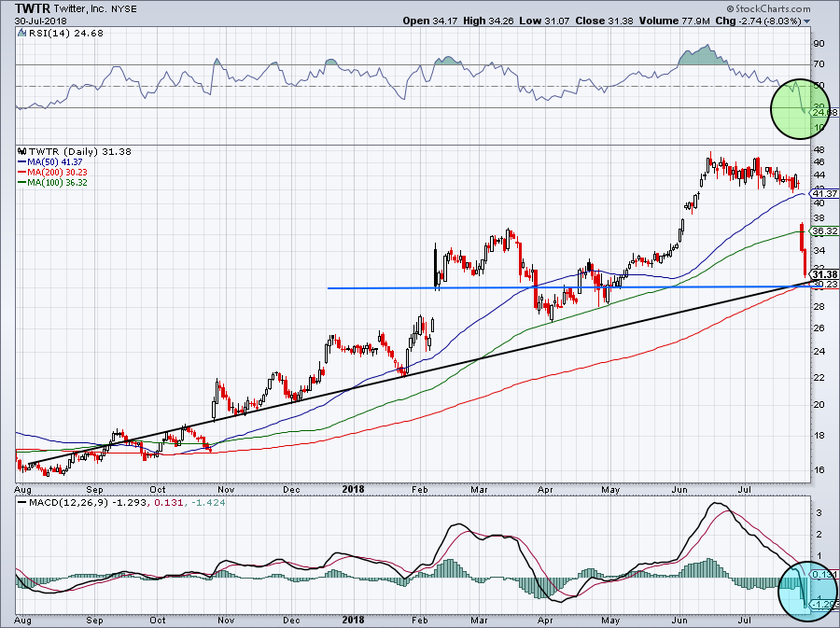Viewport: 840px width, 628px height.
Task: Select the MA(50) 41.37 legend entry
Action: (x=50, y=161)
